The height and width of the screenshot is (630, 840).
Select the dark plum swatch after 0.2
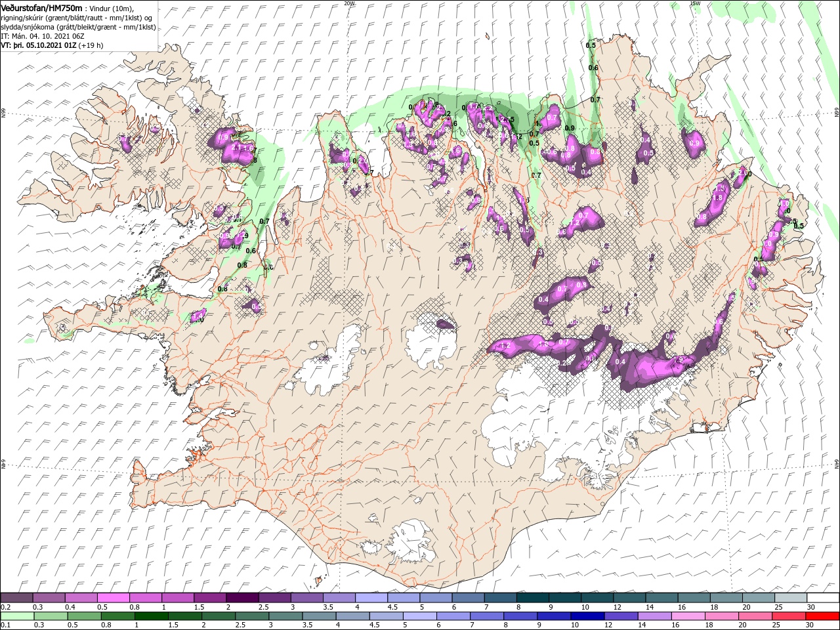tap(17, 598)
